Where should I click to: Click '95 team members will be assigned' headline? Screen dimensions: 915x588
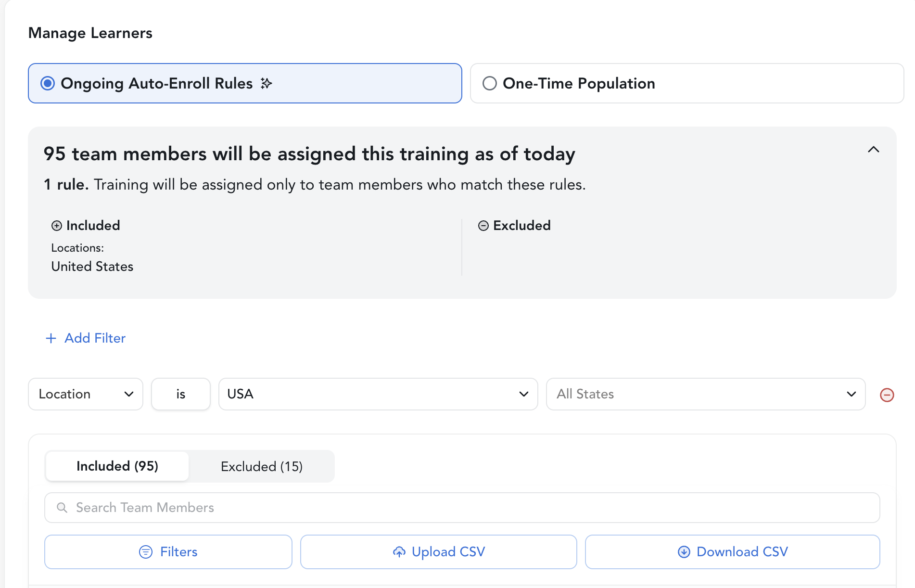[x=309, y=154]
